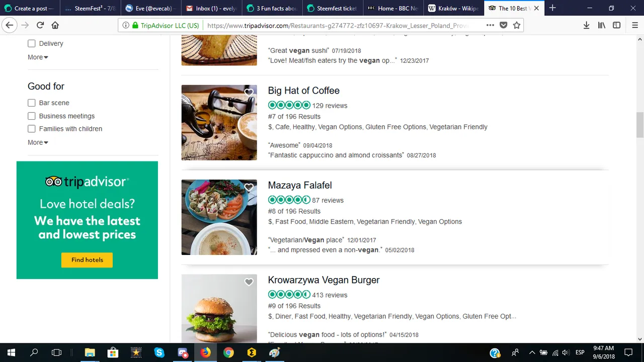This screenshot has height=362, width=644.
Task: Open the taskbar volume control
Action: [566, 352]
